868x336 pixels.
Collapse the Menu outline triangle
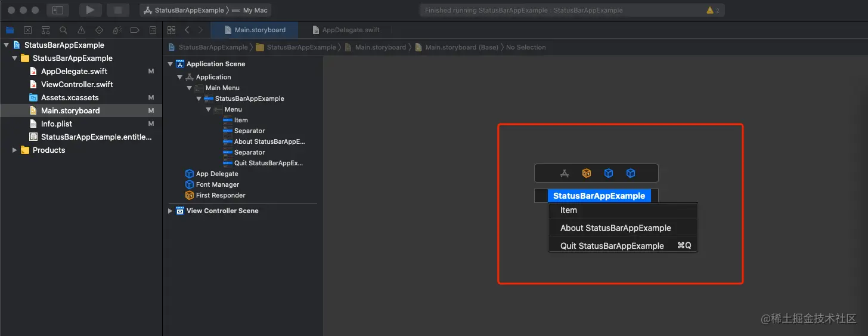(209, 109)
